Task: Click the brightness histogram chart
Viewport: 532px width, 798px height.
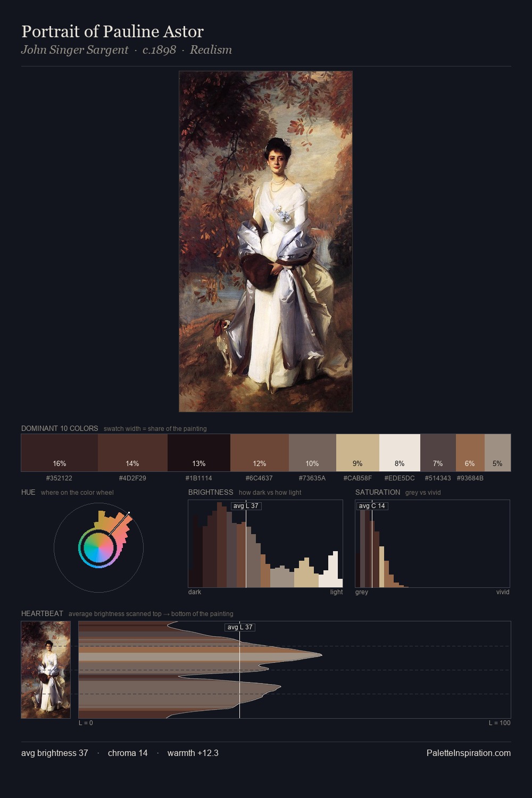Action: click(x=265, y=544)
